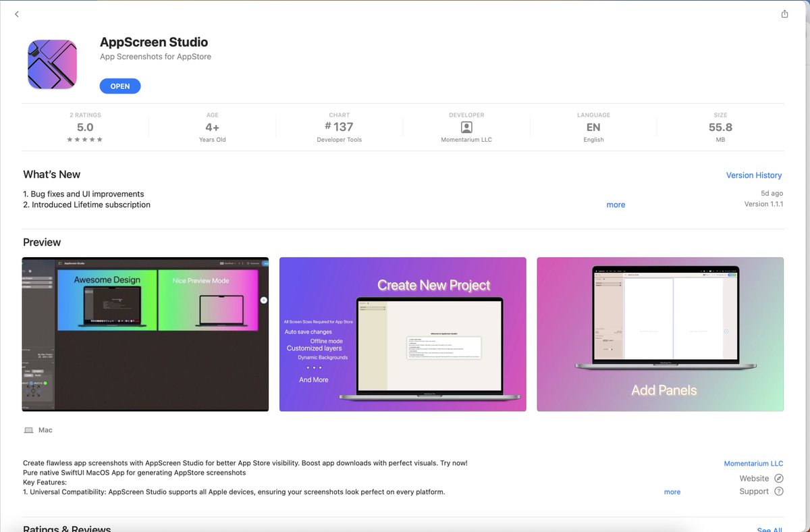Open Momentarium LLC developer link near description
This screenshot has height=532, width=810.
coord(753,464)
